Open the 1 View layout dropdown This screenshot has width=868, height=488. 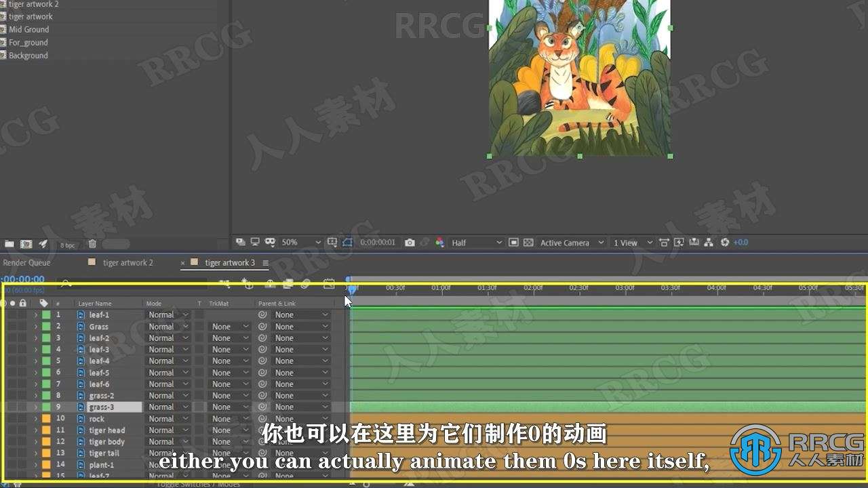click(633, 242)
